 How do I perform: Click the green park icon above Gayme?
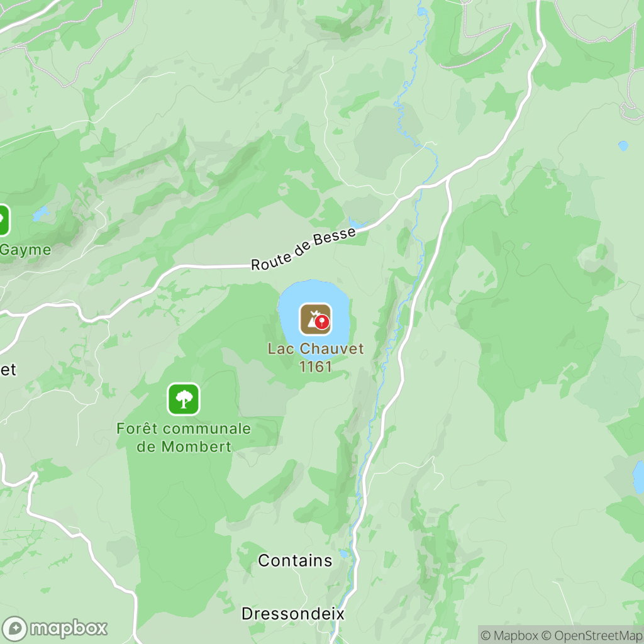(x=3, y=220)
